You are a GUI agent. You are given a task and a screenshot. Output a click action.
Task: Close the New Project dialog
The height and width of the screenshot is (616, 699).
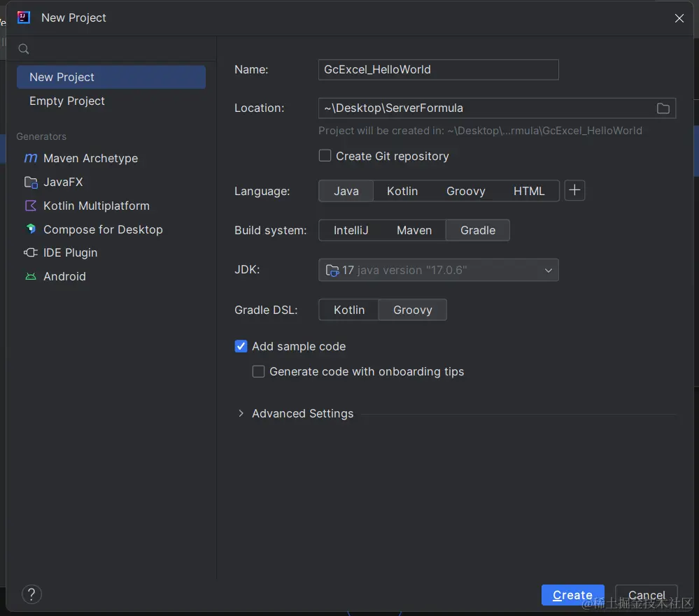click(x=679, y=18)
